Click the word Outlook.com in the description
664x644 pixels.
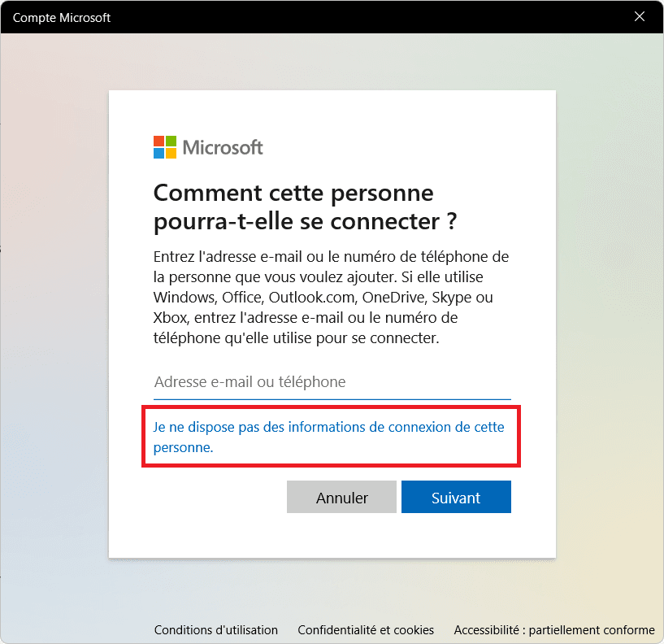coord(313,298)
